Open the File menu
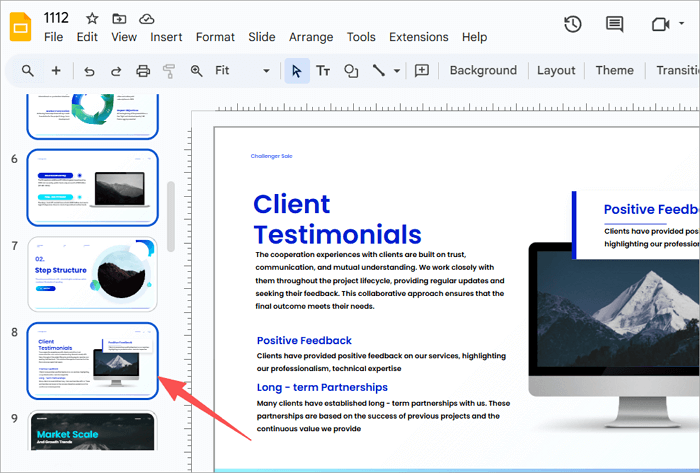This screenshot has height=473, width=700. tap(53, 37)
